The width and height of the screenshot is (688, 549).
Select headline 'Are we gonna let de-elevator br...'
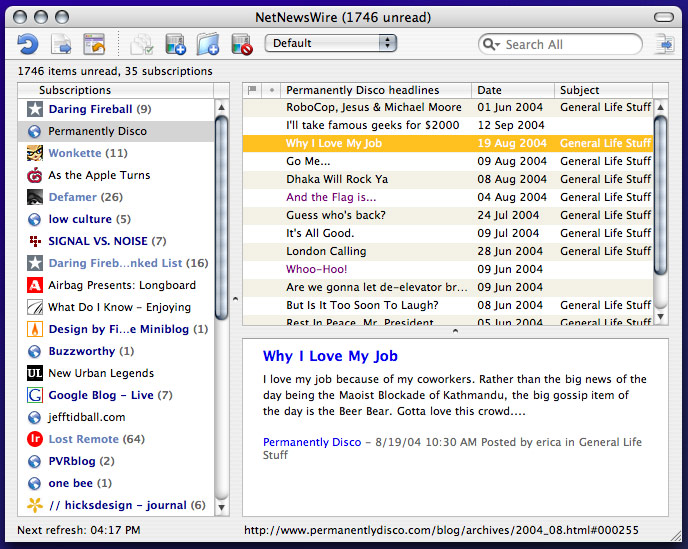(x=448, y=287)
